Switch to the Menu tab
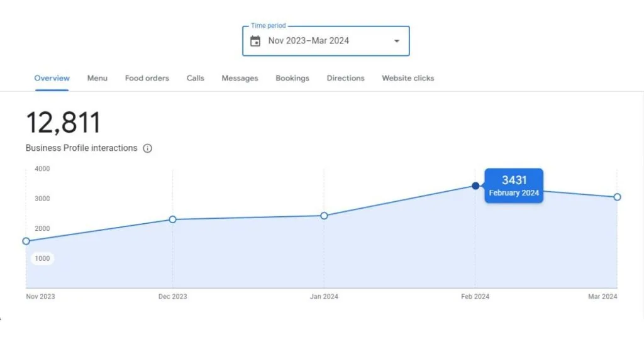The height and width of the screenshot is (337, 644). (x=97, y=78)
